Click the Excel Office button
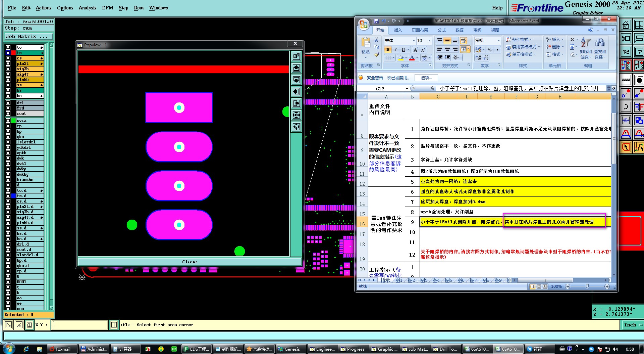This screenshot has height=354, width=644. (x=364, y=24)
